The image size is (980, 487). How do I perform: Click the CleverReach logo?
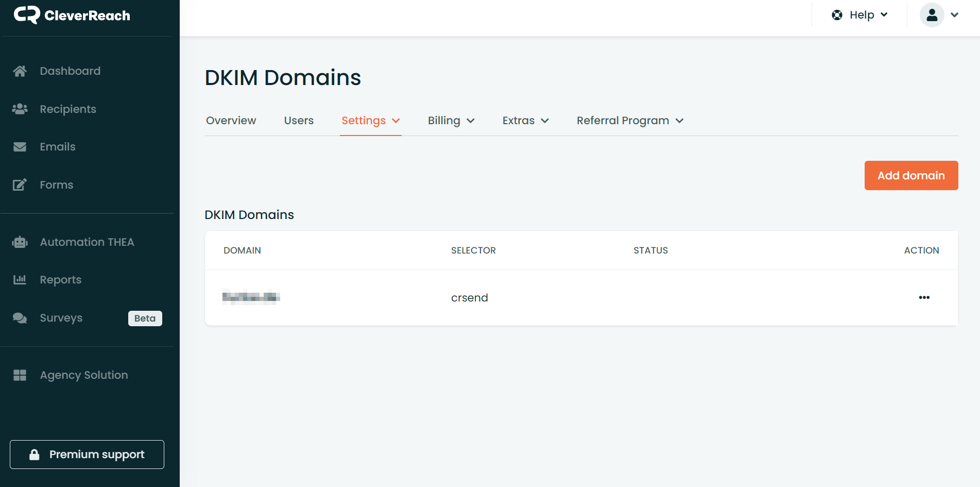click(x=72, y=15)
